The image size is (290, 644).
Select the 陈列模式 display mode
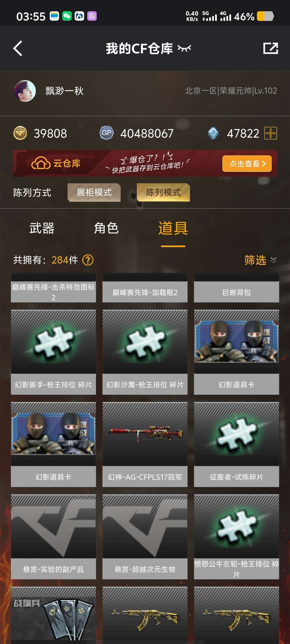pyautogui.click(x=163, y=192)
